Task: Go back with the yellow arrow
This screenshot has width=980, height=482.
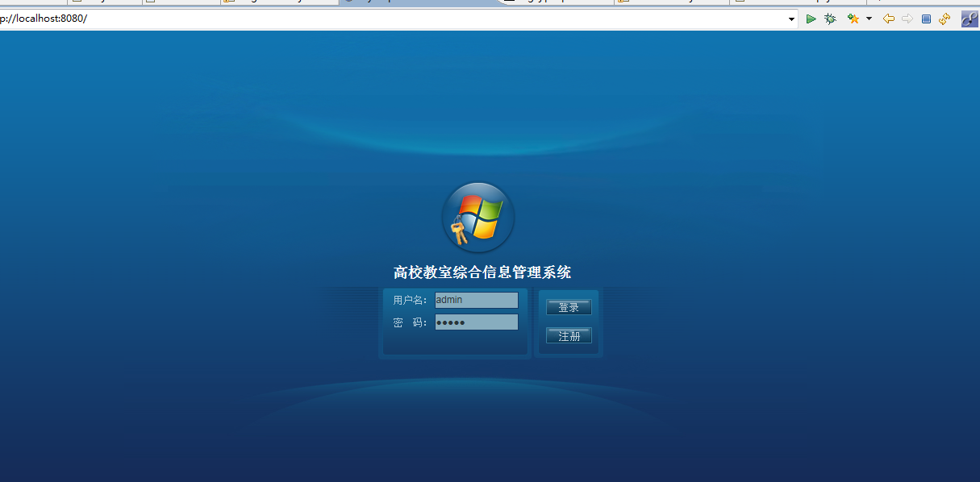Action: (889, 19)
